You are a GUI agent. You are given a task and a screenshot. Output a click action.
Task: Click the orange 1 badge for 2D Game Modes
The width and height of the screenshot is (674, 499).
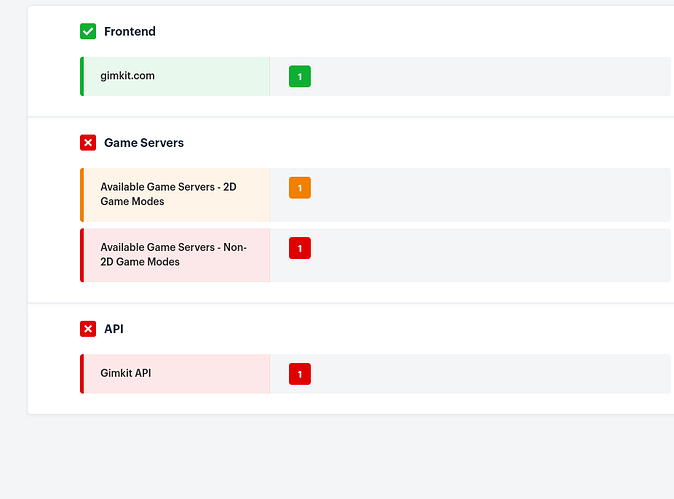pyautogui.click(x=299, y=187)
